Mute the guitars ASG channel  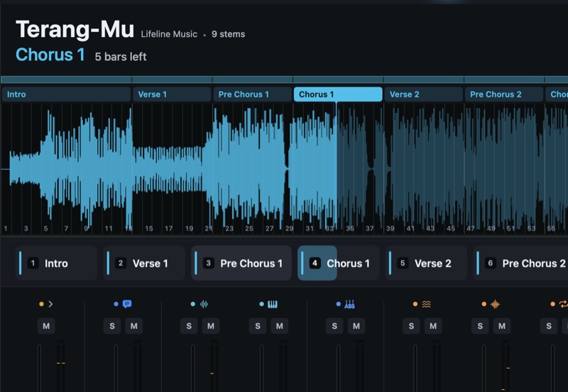[x=356, y=326]
